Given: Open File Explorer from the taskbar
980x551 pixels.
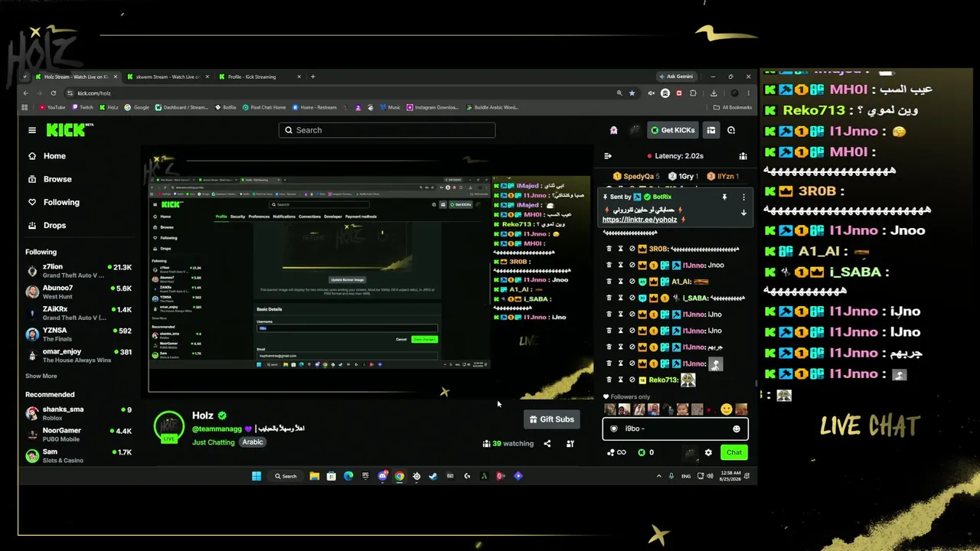Looking at the screenshot, I should point(314,476).
